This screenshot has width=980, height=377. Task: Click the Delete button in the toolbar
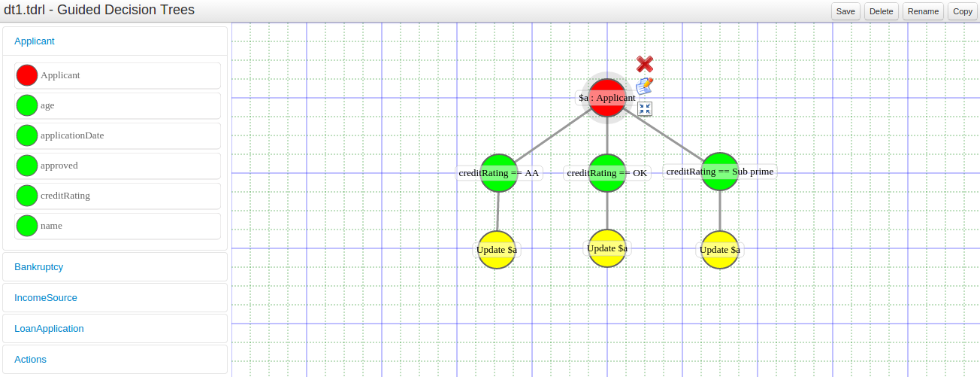881,11
